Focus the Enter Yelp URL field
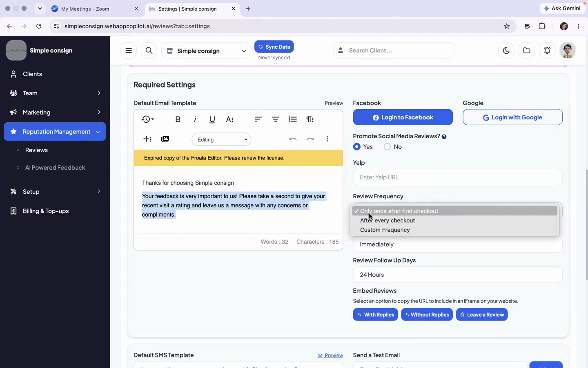Viewport: 588px width, 368px height. point(457,177)
